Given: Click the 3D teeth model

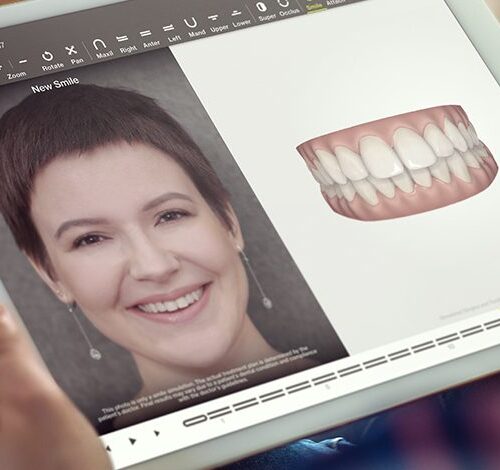Looking at the screenshot, I should click(397, 163).
